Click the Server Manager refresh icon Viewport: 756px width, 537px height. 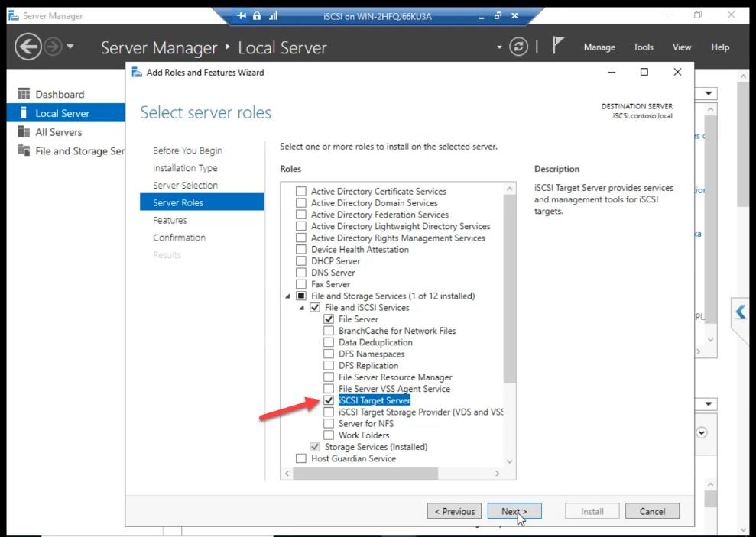[518, 47]
